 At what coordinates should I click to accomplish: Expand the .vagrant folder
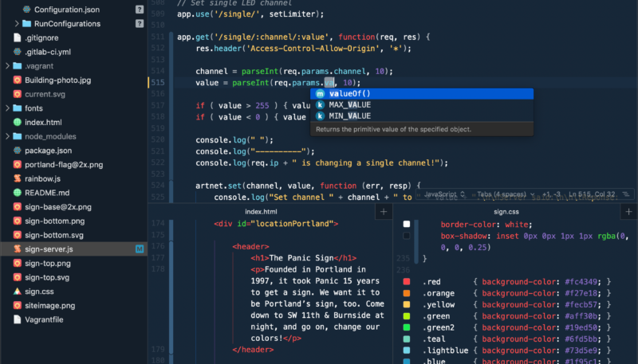coord(7,66)
